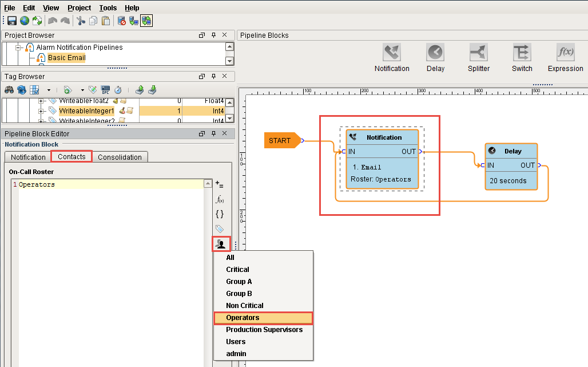Click the curly braces property icon

[220, 214]
